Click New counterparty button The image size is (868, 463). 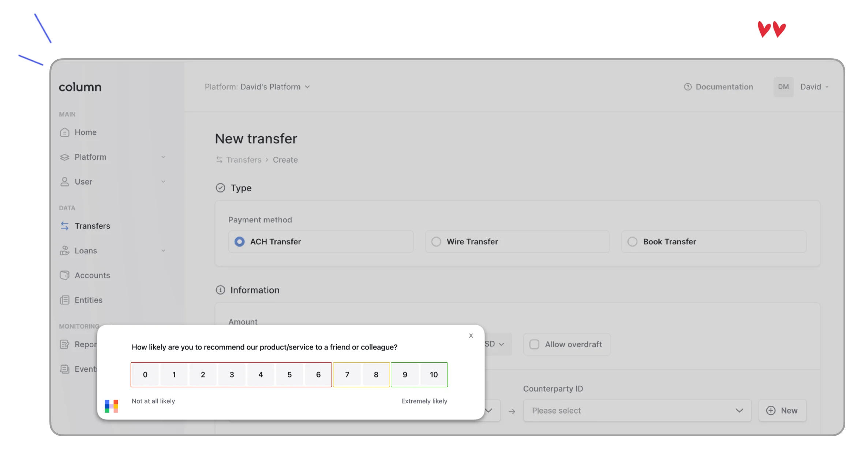click(782, 411)
